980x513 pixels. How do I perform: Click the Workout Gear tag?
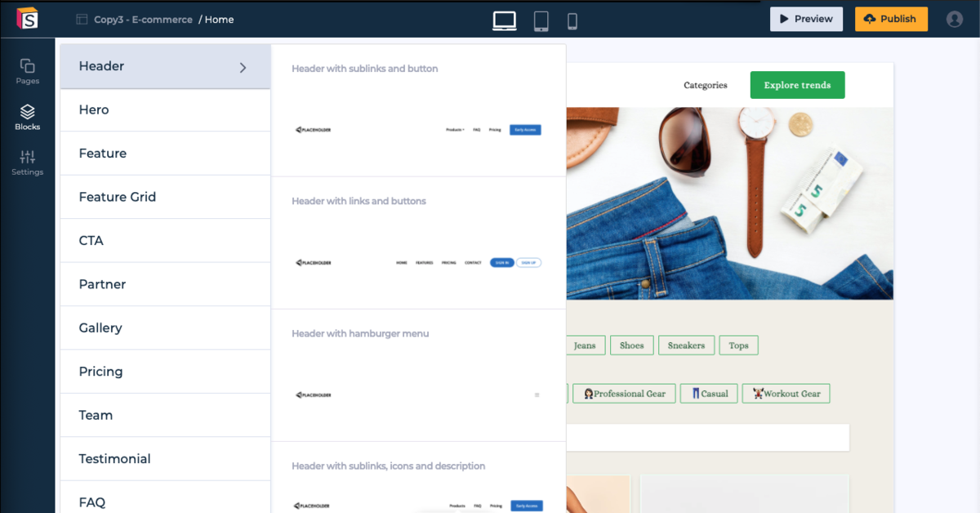pyautogui.click(x=786, y=393)
